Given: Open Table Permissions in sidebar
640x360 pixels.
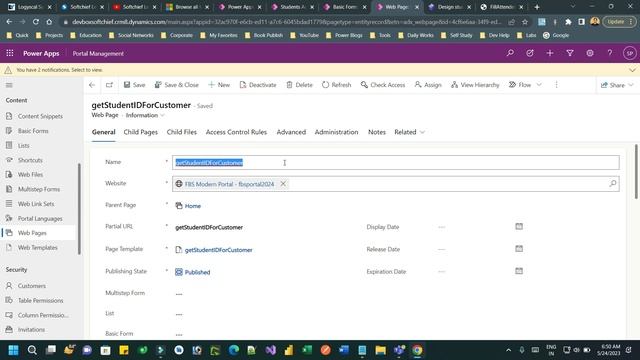Looking at the screenshot, I should [x=39, y=300].
